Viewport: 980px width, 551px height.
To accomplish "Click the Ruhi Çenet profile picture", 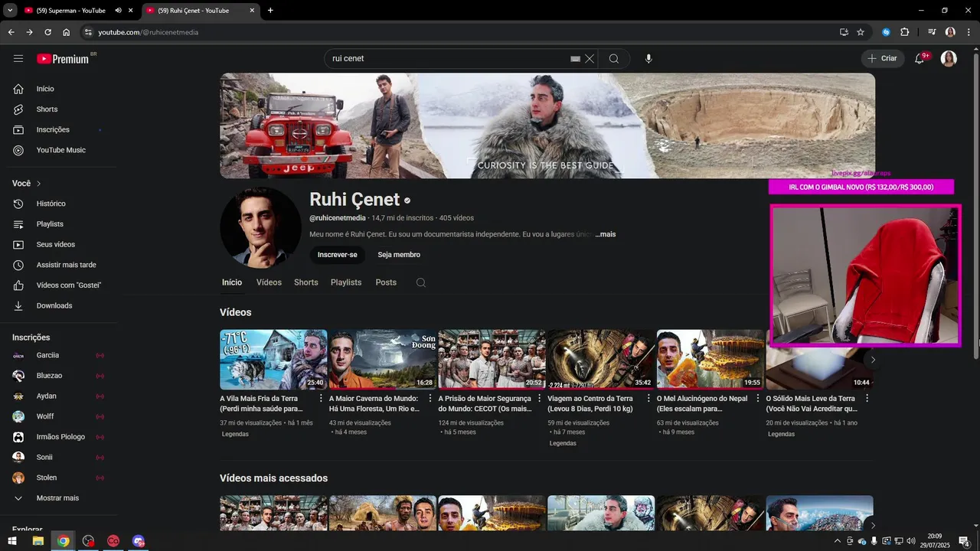I will tap(260, 227).
